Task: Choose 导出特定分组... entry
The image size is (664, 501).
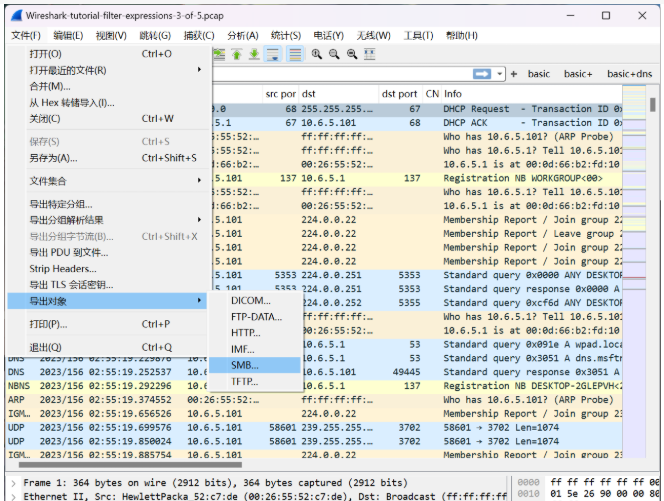Action: 109,204
